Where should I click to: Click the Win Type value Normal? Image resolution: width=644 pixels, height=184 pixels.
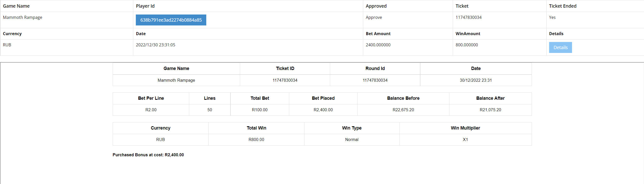pos(352,139)
